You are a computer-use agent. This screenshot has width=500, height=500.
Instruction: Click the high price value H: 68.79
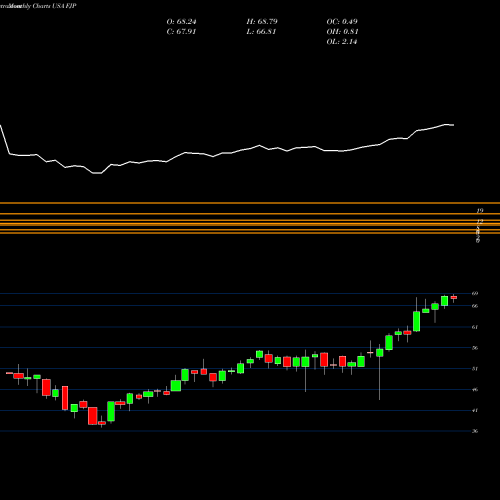click(262, 22)
